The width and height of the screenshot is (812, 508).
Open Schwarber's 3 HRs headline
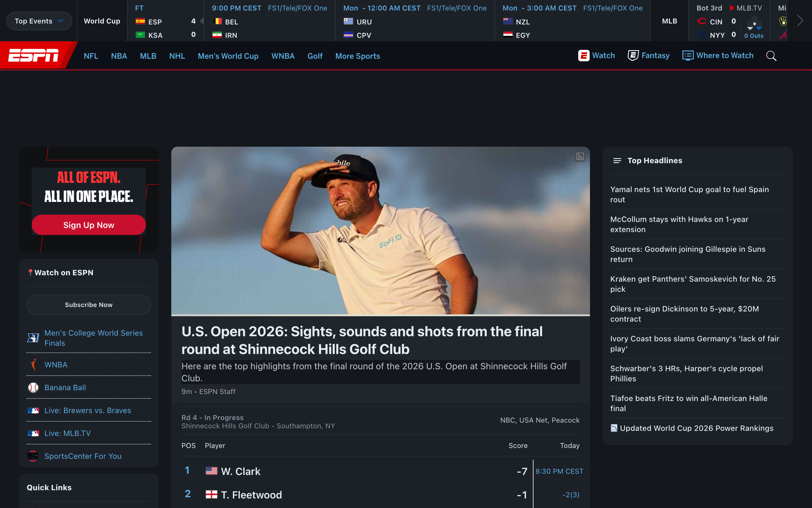pos(686,373)
